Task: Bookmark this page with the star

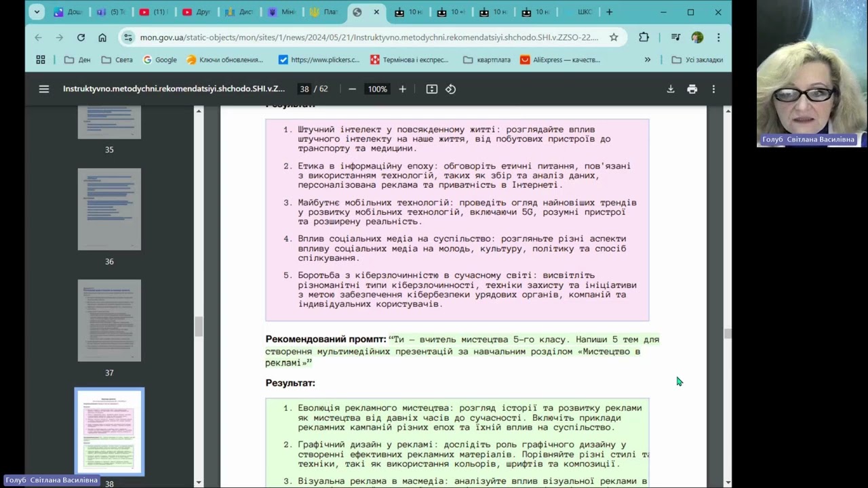Action: pyautogui.click(x=613, y=37)
